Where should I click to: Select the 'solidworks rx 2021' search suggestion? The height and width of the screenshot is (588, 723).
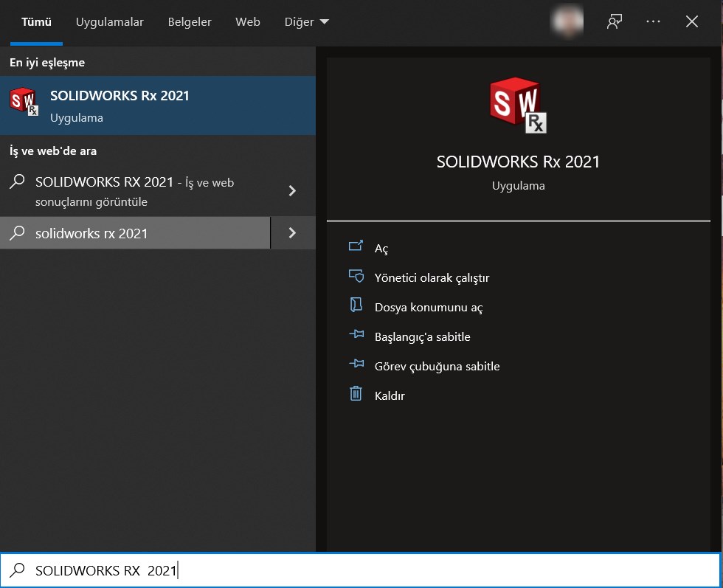point(135,233)
